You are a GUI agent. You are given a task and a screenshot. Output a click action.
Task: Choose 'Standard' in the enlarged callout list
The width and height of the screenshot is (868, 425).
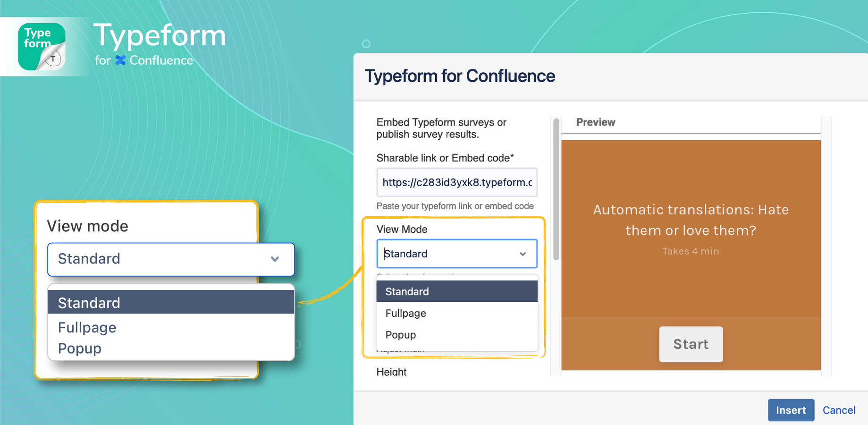coord(171,302)
